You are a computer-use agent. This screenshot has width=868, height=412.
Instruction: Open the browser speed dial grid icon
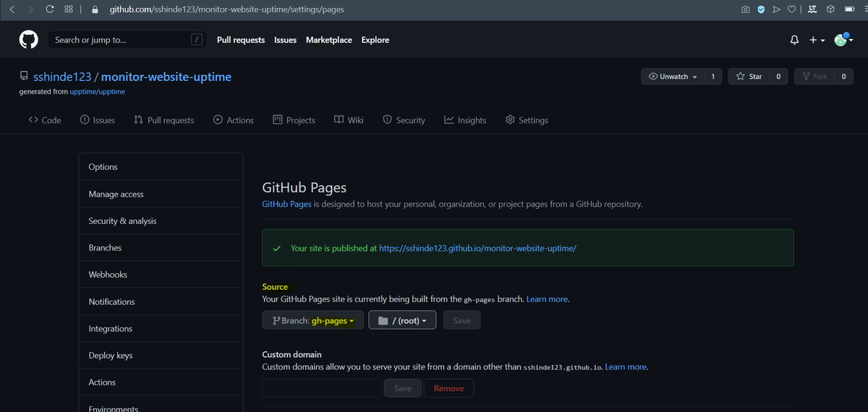(68, 9)
